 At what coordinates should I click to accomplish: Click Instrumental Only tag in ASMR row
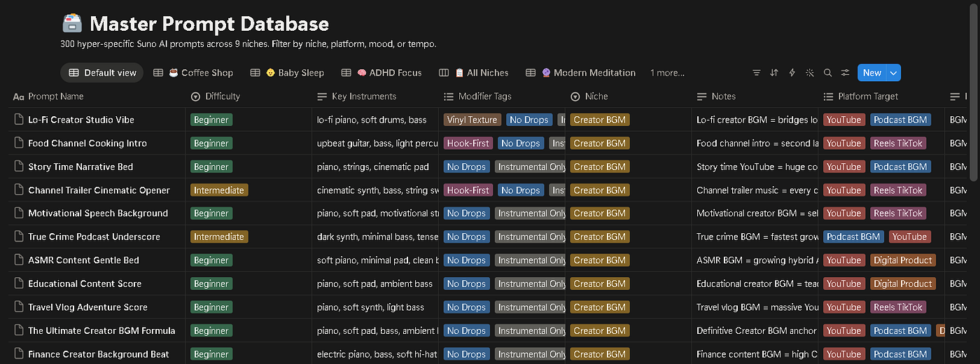coord(530,260)
